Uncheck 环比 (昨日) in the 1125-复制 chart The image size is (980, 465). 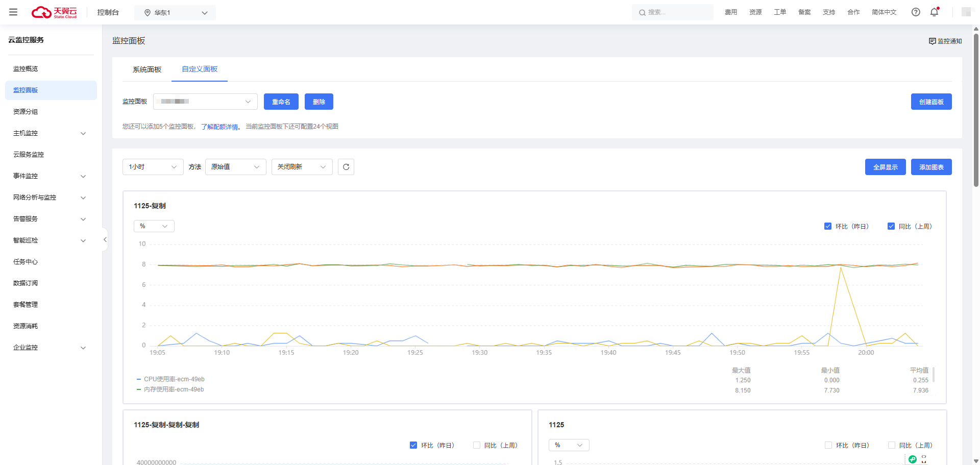point(828,226)
